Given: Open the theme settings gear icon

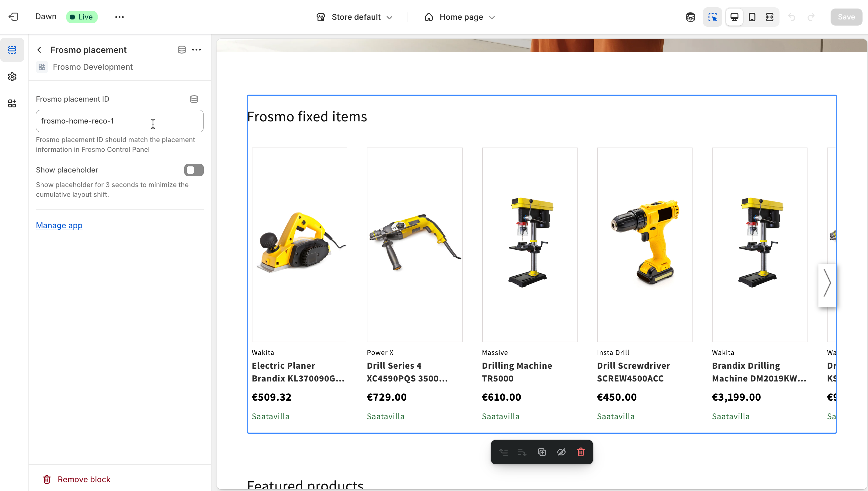Looking at the screenshot, I should pyautogui.click(x=12, y=77).
